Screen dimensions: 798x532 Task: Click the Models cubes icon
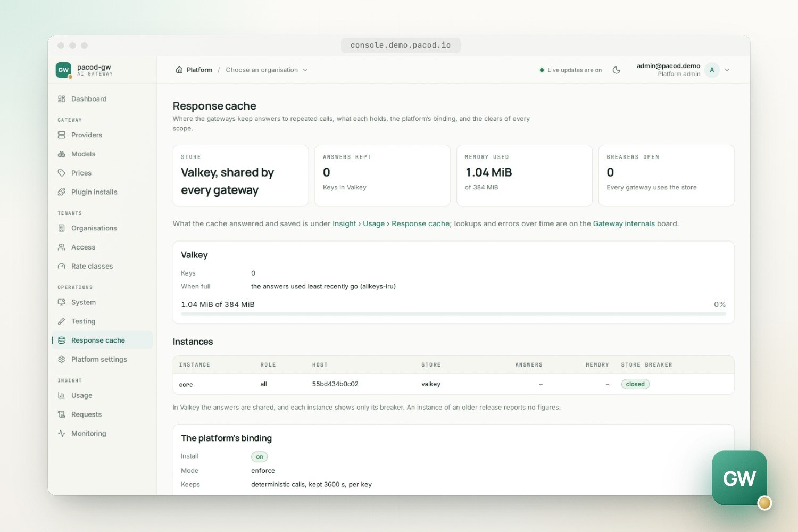pyautogui.click(x=62, y=154)
